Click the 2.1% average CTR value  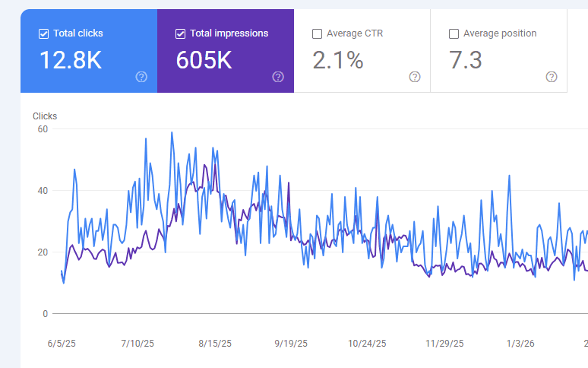pyautogui.click(x=338, y=60)
